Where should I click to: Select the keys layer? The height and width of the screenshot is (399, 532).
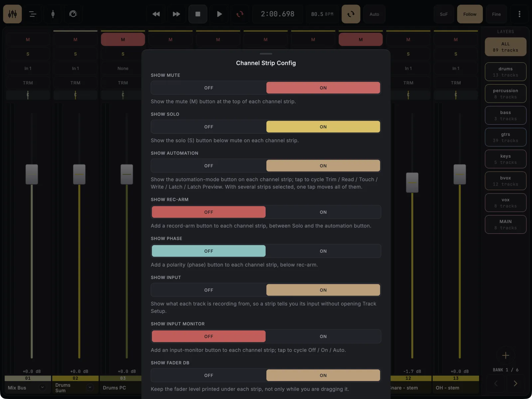pyautogui.click(x=505, y=159)
